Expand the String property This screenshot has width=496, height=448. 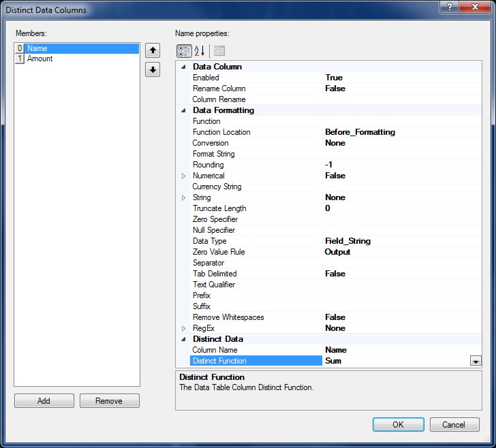pyautogui.click(x=183, y=197)
